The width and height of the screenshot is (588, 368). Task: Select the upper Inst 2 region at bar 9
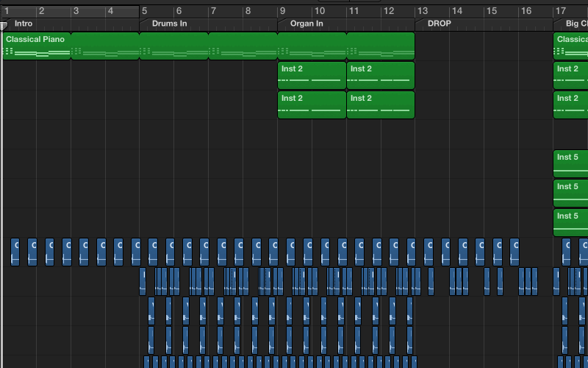coord(312,76)
